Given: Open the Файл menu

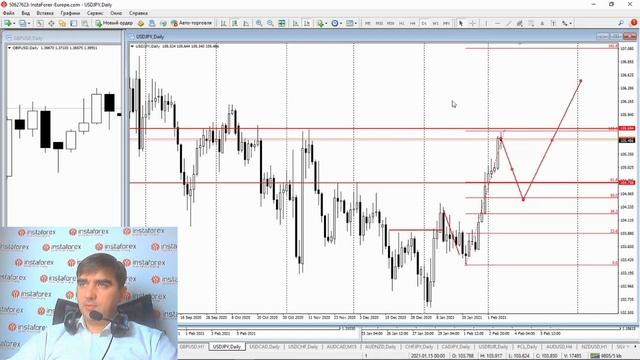Looking at the screenshot, I should [8, 13].
